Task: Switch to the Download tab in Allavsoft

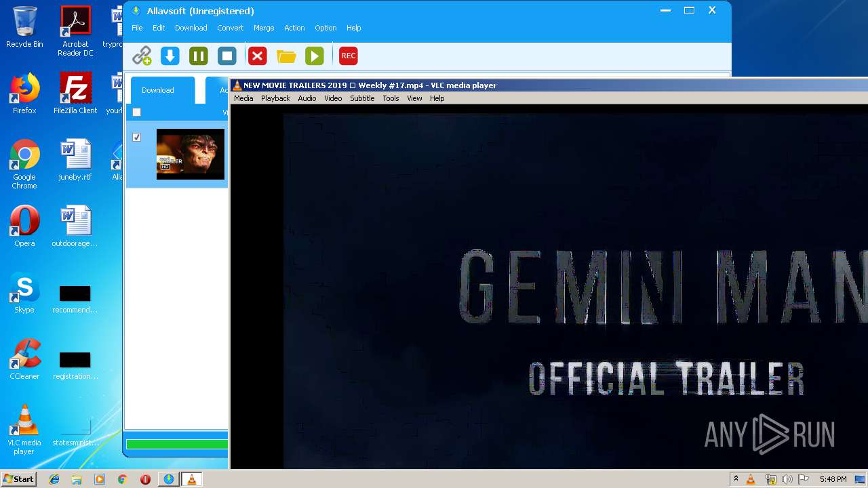Action: pyautogui.click(x=161, y=90)
